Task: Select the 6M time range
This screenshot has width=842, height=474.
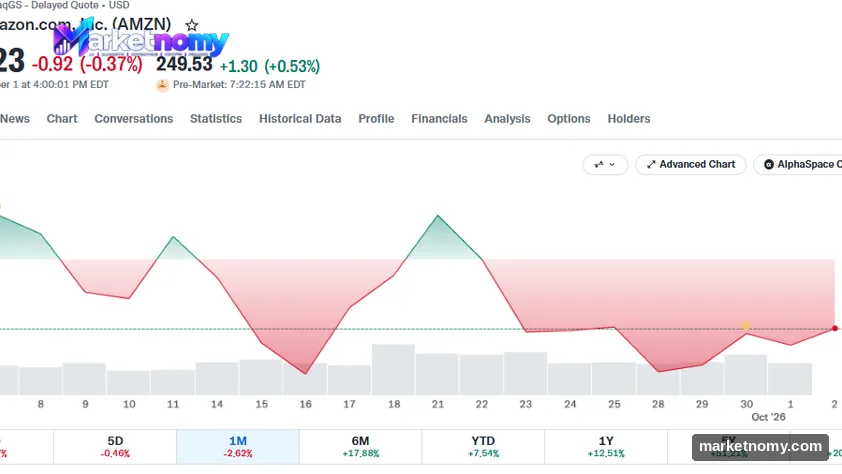Action: coord(360,447)
